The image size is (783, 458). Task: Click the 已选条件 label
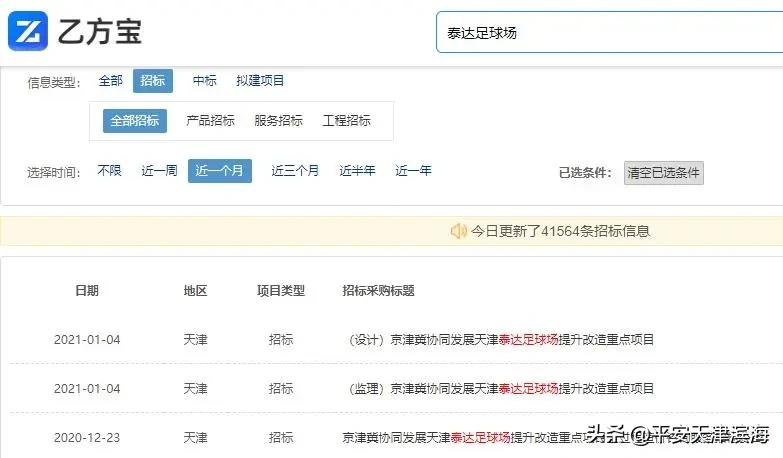coord(585,173)
